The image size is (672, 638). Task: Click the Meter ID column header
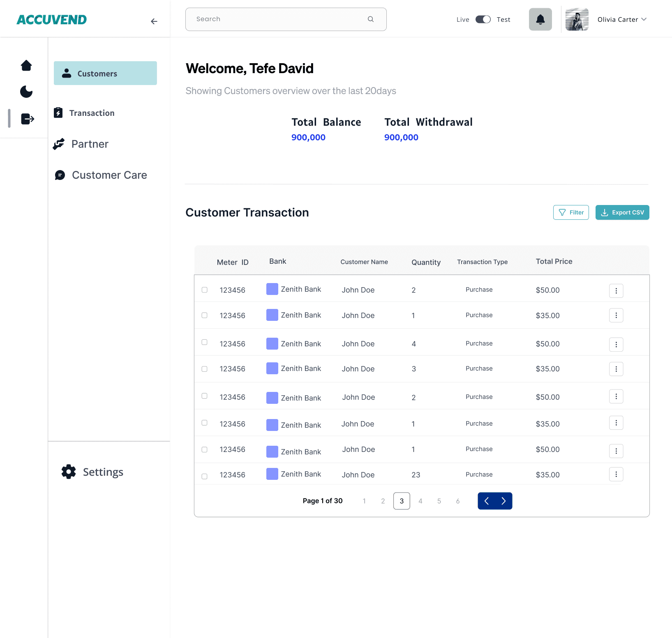tap(233, 262)
